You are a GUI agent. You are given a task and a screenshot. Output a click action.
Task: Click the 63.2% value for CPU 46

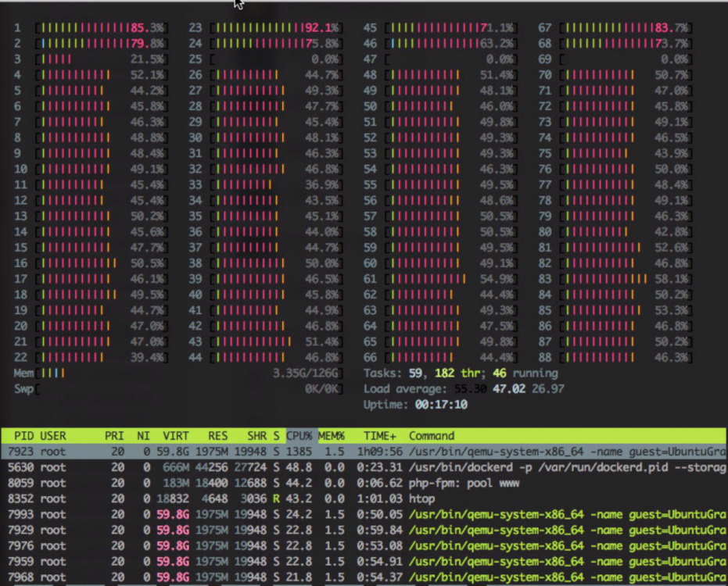497,44
